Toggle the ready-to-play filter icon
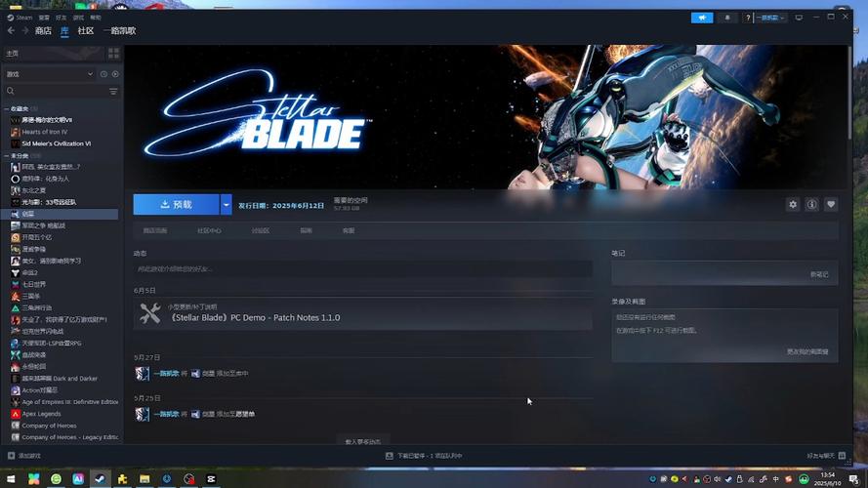 115,74
